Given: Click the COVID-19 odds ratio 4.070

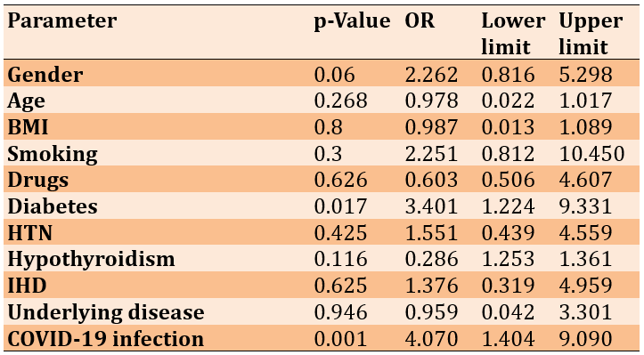Looking at the screenshot, I should tap(431, 339).
